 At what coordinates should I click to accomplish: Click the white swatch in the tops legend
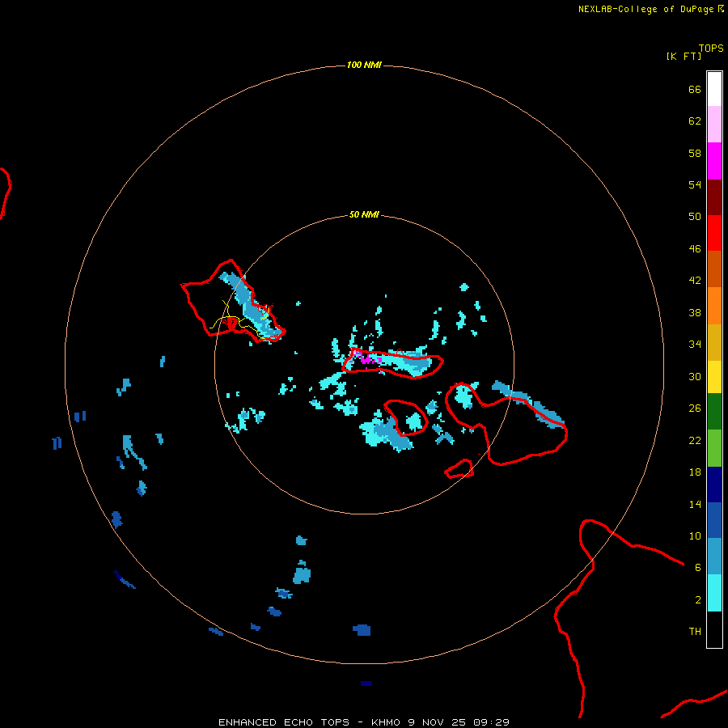pos(714,89)
